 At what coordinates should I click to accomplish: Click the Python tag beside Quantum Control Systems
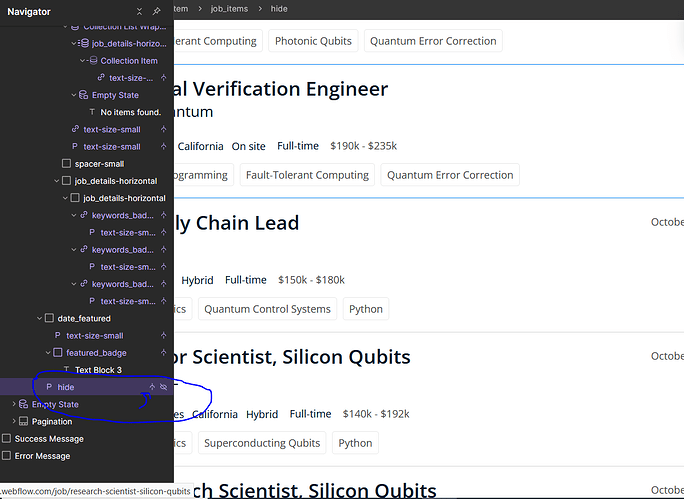(366, 309)
